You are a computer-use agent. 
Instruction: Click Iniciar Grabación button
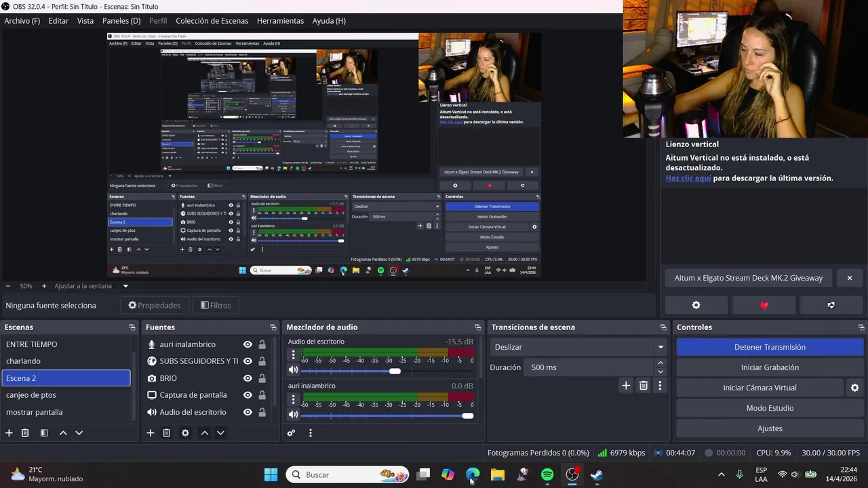point(770,367)
